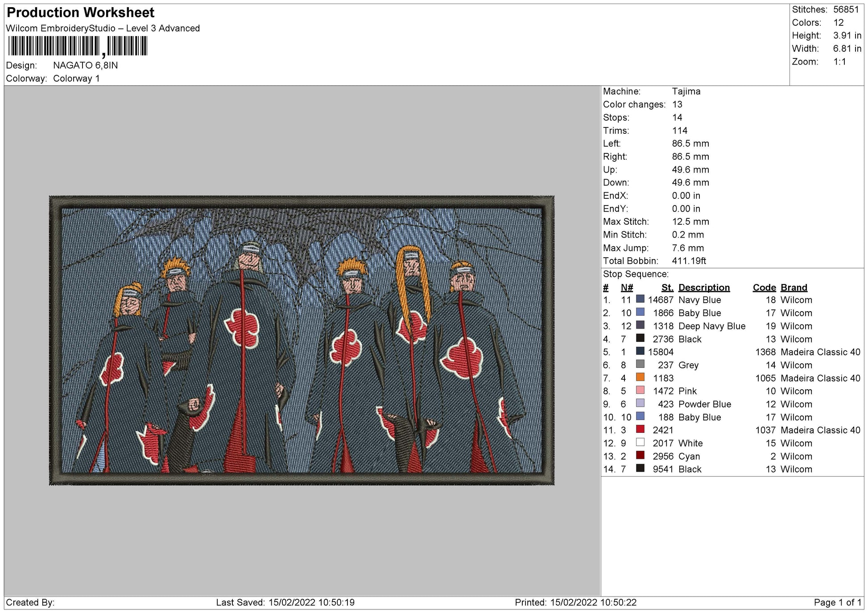
Task: Select the Cyan dark red swatch
Action: (640, 455)
